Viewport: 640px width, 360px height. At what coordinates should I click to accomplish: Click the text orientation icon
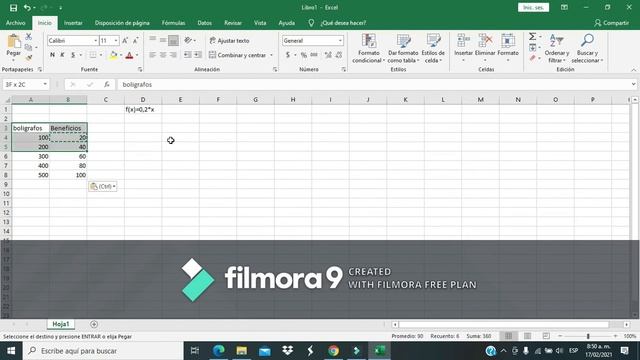click(188, 40)
